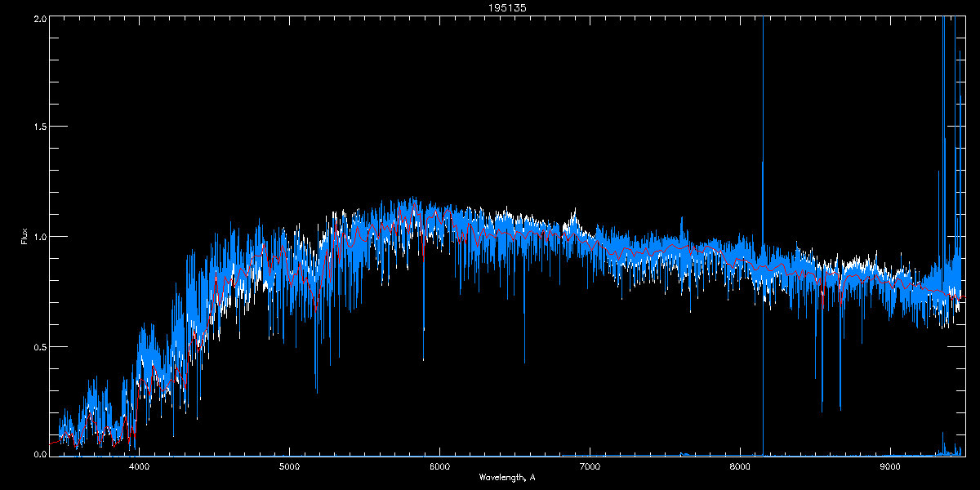Click the Flux y-axis label
Screen dimensions: 980x490
tap(24, 236)
